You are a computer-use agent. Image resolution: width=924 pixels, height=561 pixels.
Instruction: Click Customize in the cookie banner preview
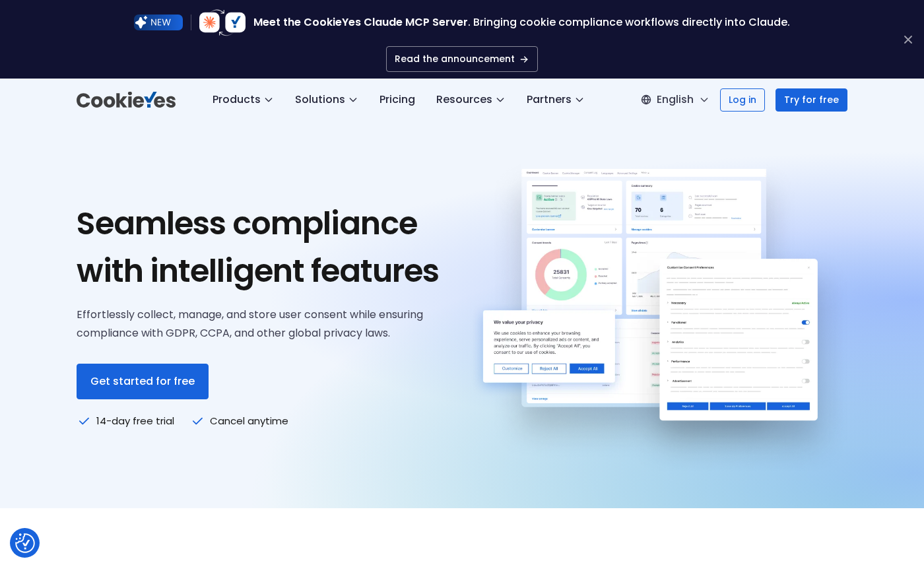(x=511, y=368)
